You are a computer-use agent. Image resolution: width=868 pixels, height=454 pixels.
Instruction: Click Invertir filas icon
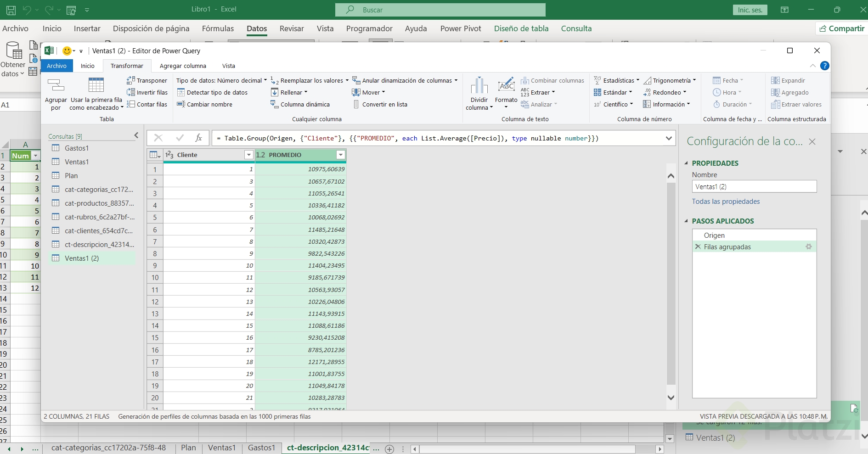point(131,92)
